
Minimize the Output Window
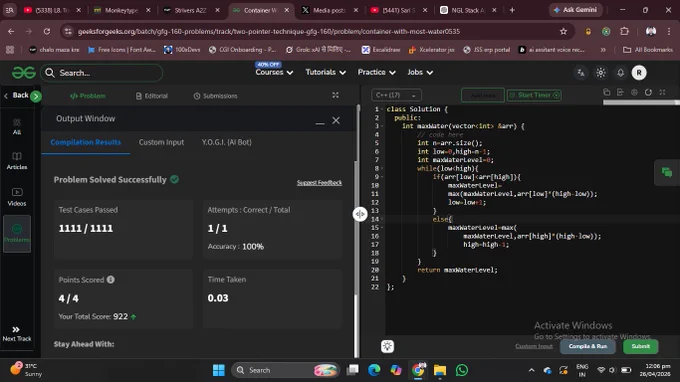click(x=320, y=123)
